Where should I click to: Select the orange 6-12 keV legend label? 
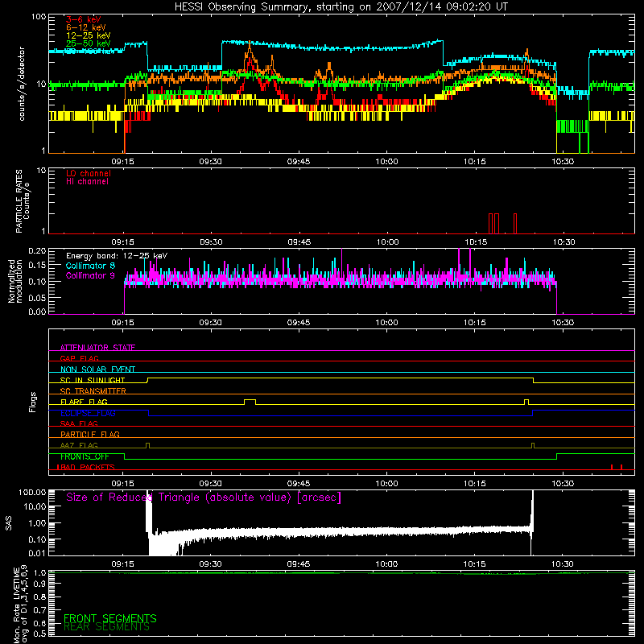coord(86,27)
